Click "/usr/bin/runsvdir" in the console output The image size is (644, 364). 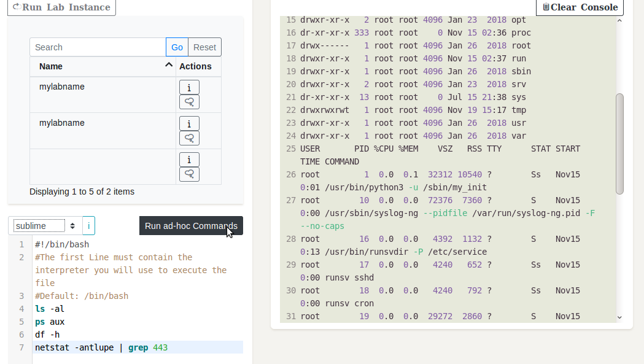click(x=367, y=252)
